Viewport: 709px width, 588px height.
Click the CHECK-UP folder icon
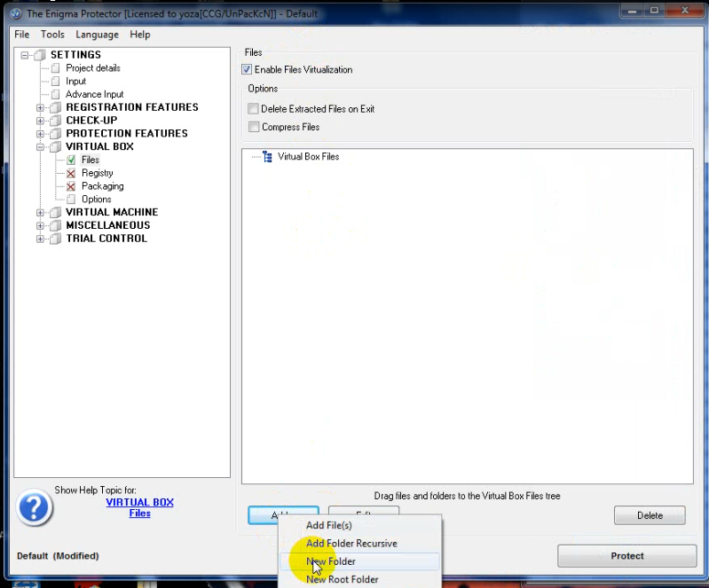click(x=56, y=121)
